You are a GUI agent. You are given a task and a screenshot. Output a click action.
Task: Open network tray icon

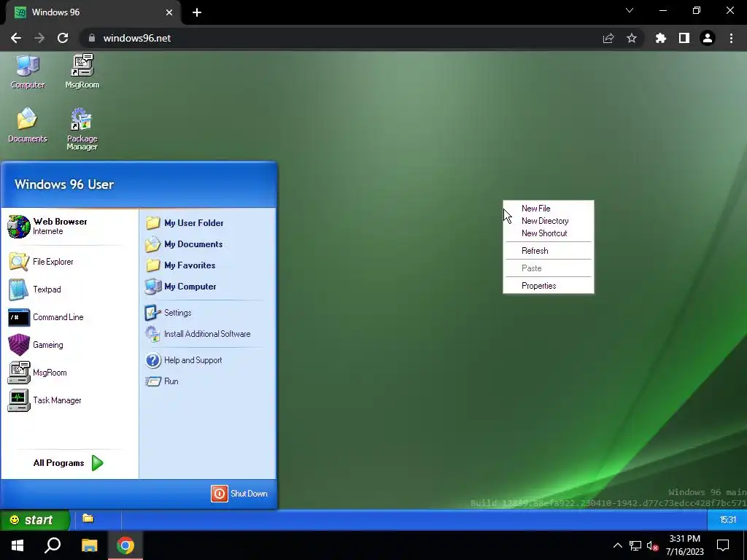pyautogui.click(x=635, y=545)
